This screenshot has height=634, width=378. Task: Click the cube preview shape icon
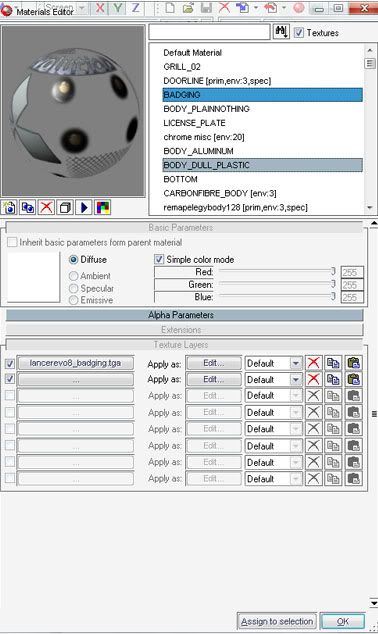(x=65, y=208)
